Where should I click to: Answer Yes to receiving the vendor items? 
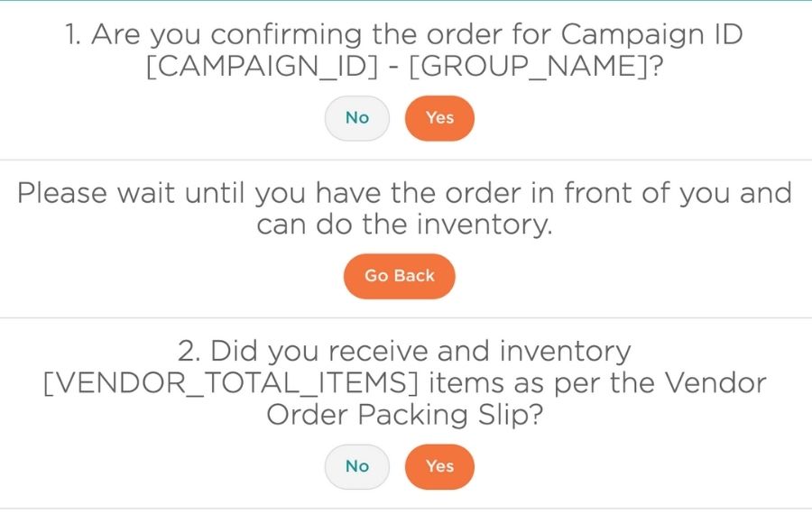[x=439, y=466]
